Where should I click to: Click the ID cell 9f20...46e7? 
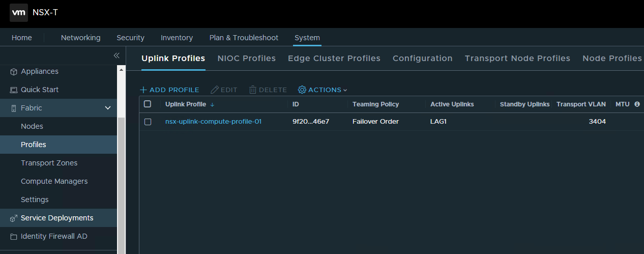[311, 122]
